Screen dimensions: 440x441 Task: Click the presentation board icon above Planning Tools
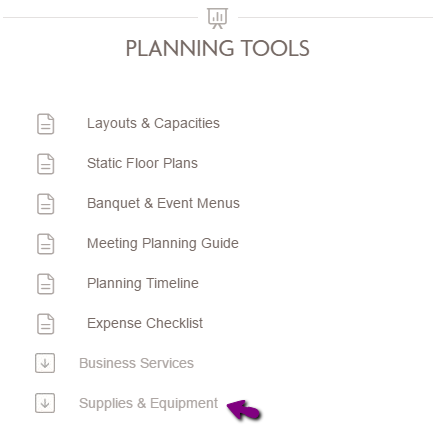[217, 18]
